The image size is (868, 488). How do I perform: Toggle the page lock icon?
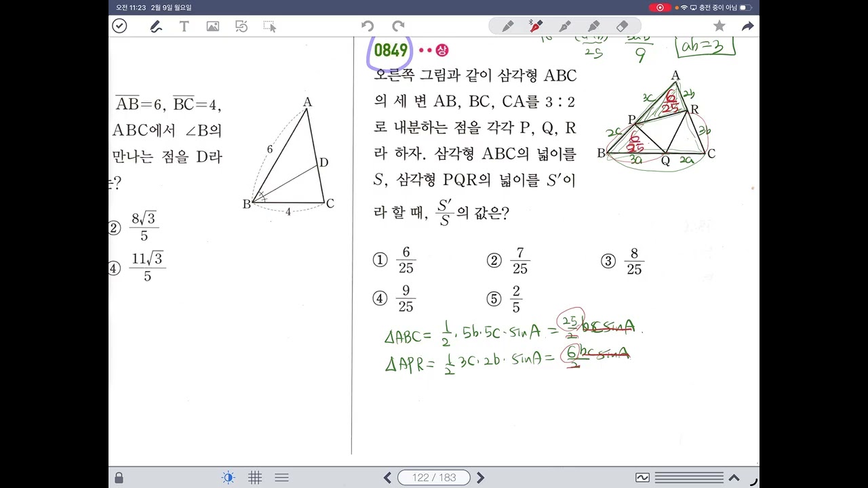click(x=119, y=478)
